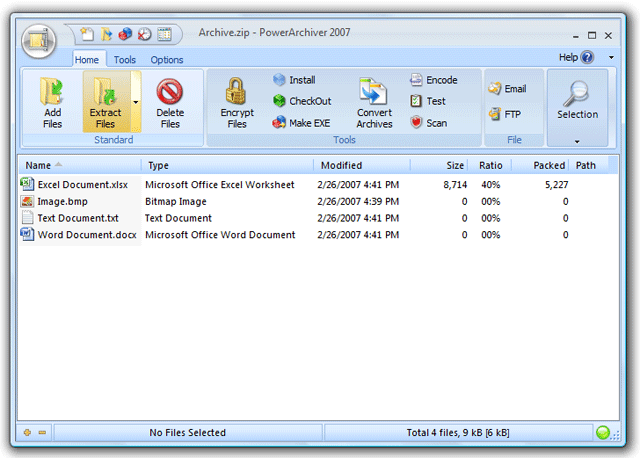The height and width of the screenshot is (458, 640).
Task: Click the FTP button
Action: tap(504, 114)
